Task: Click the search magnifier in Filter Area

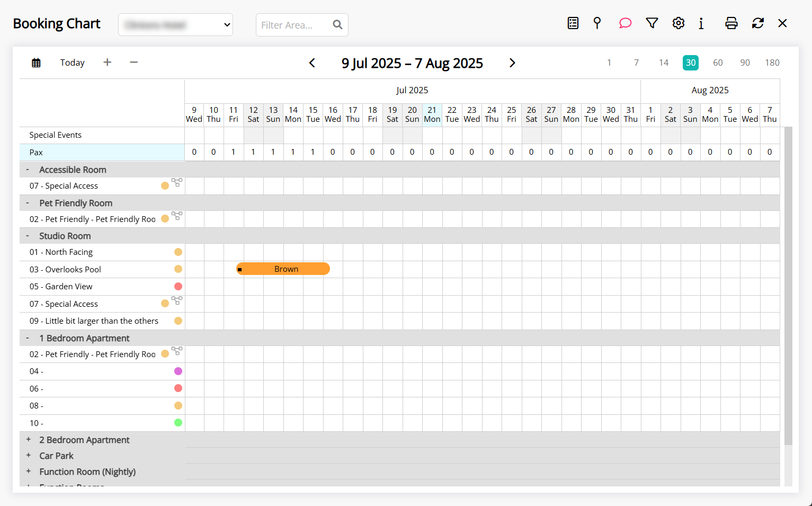Action: [337, 25]
